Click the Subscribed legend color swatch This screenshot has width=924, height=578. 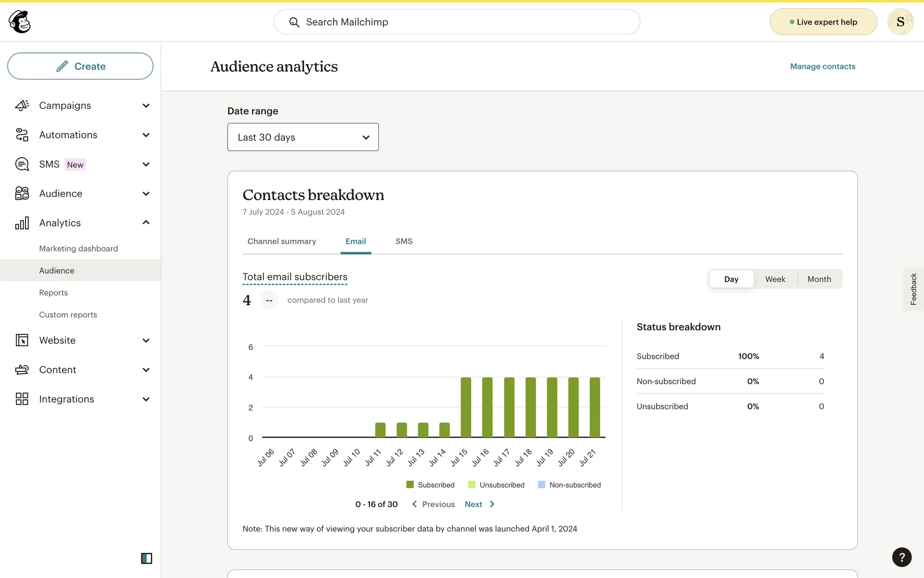tap(410, 485)
